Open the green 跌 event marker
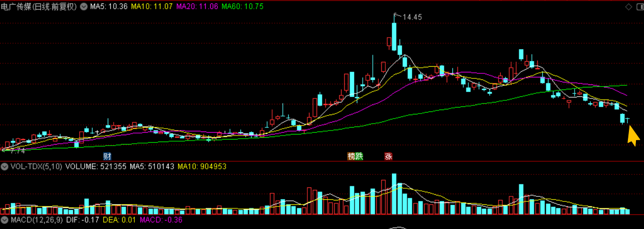Screen dimensions: 644x229 pyautogui.click(x=359, y=156)
